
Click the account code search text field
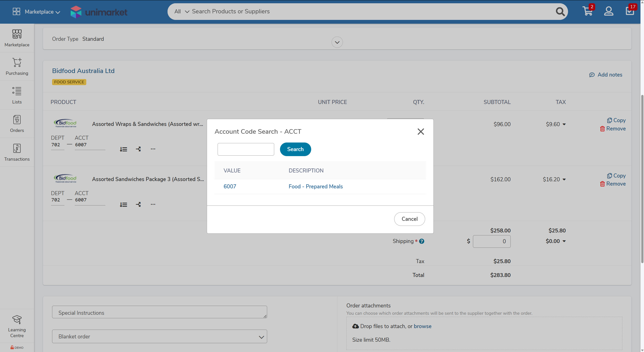pos(246,149)
